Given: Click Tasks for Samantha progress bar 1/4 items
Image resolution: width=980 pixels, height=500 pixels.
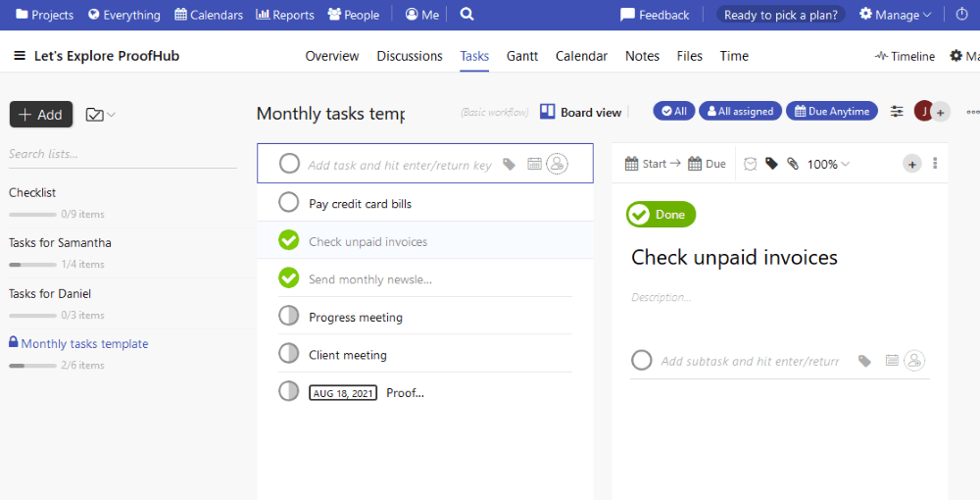Looking at the screenshot, I should click(32, 265).
